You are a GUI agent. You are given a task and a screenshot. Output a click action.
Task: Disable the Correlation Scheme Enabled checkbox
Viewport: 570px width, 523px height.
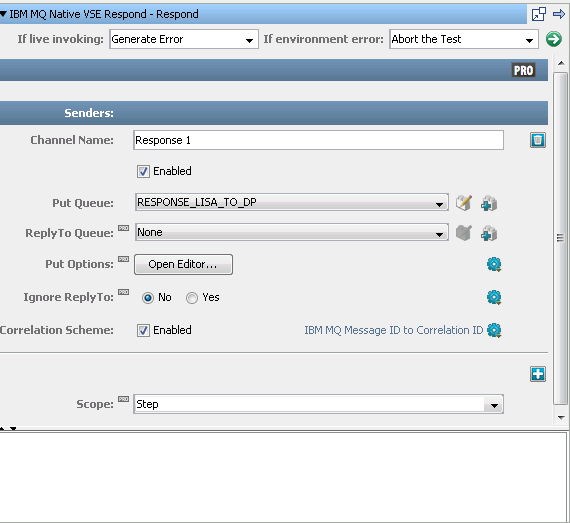(x=143, y=330)
